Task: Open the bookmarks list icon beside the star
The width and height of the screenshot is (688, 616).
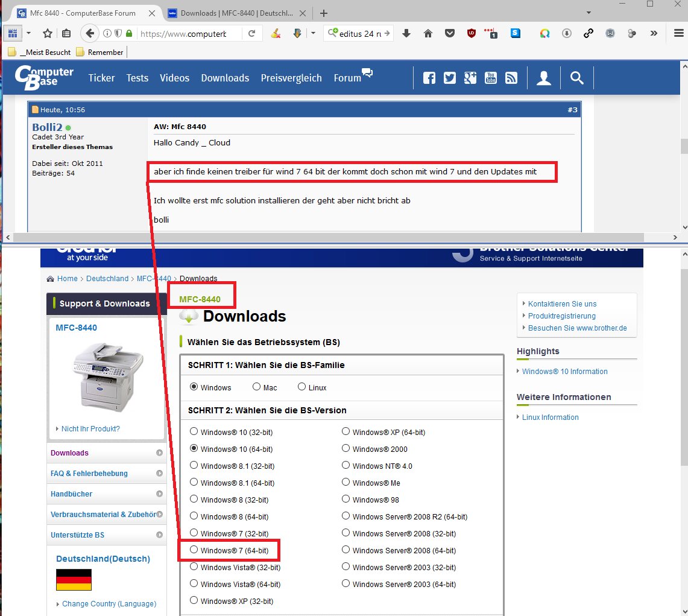Action: click(66, 33)
